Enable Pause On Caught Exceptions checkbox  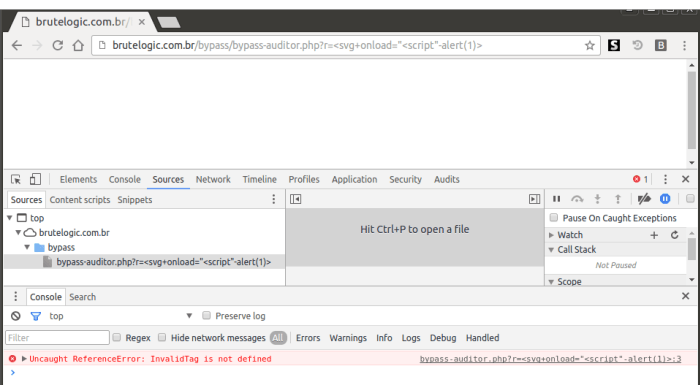point(554,218)
